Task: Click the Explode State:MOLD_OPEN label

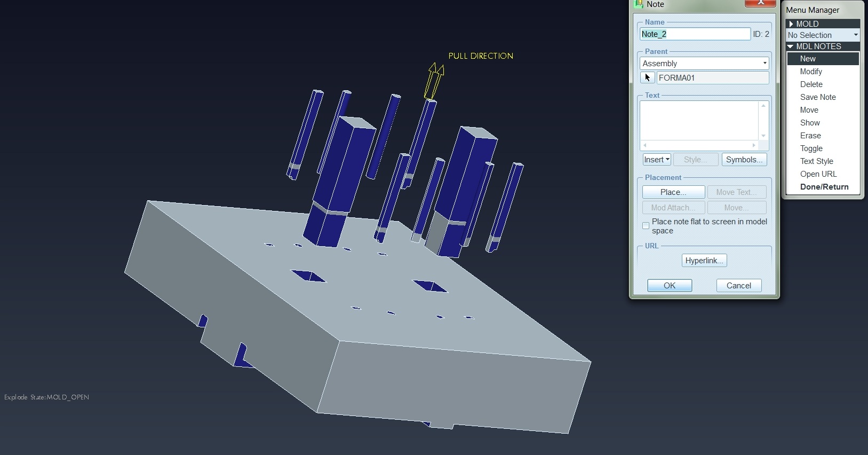Action: tap(46, 397)
